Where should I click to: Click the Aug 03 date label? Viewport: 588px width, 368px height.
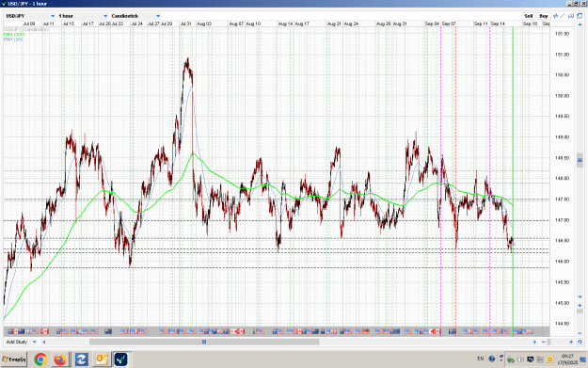coord(204,24)
